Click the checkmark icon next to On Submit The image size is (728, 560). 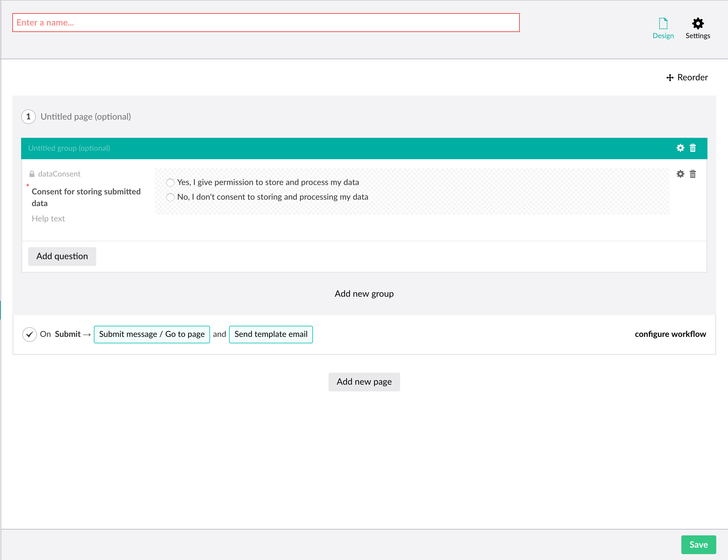coord(30,335)
